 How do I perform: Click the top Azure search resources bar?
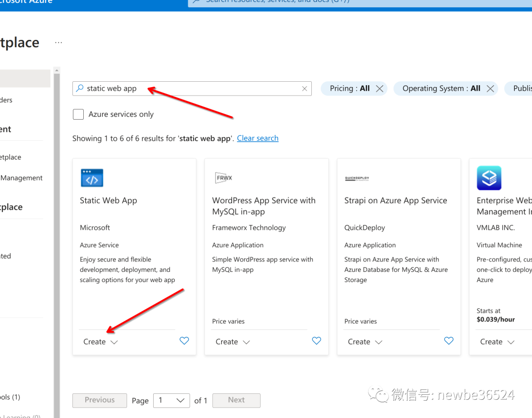360,3
